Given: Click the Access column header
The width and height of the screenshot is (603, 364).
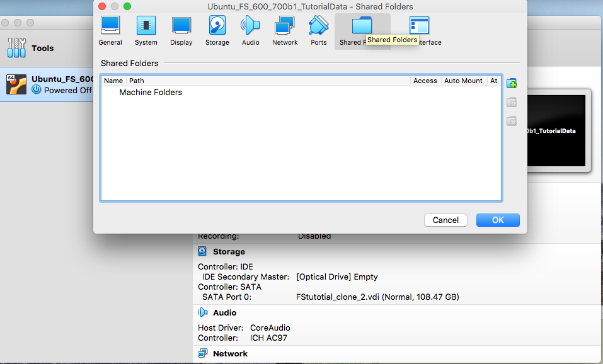Looking at the screenshot, I should (x=425, y=81).
